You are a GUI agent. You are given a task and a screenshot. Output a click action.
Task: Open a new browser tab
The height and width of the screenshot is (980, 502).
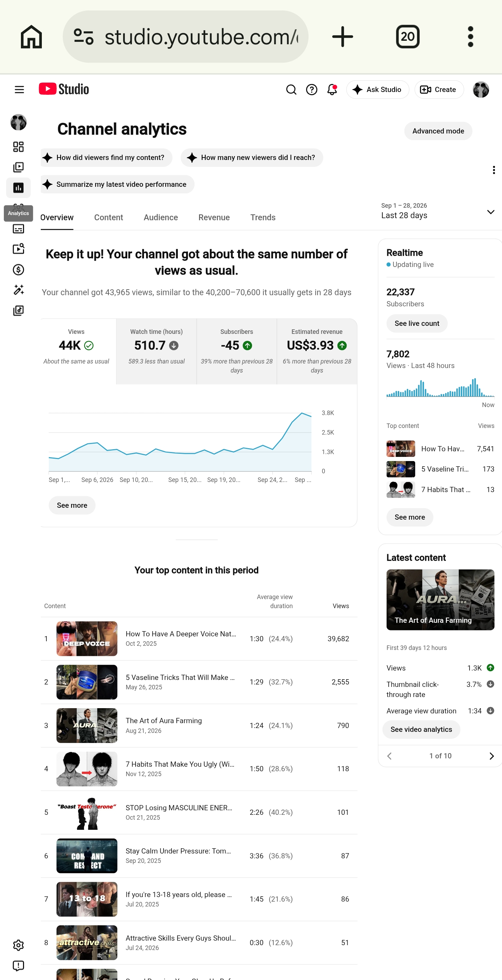click(343, 37)
